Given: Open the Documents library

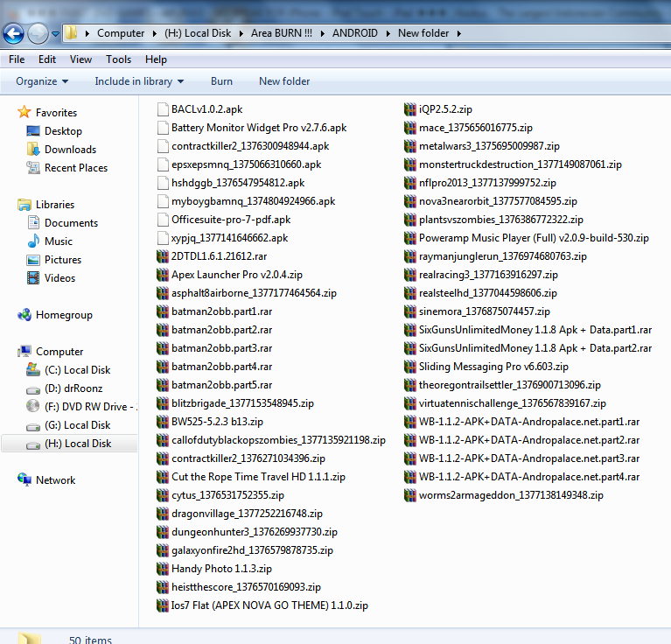Looking at the screenshot, I should click(71, 223).
